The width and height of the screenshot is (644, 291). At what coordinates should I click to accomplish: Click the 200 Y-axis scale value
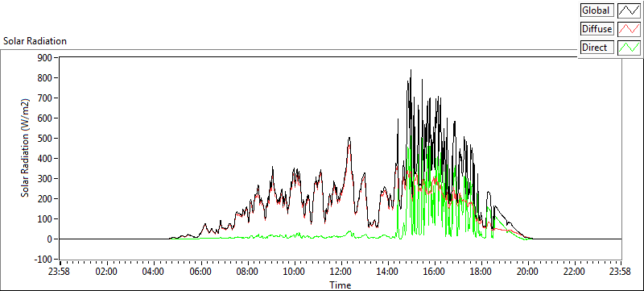45,198
